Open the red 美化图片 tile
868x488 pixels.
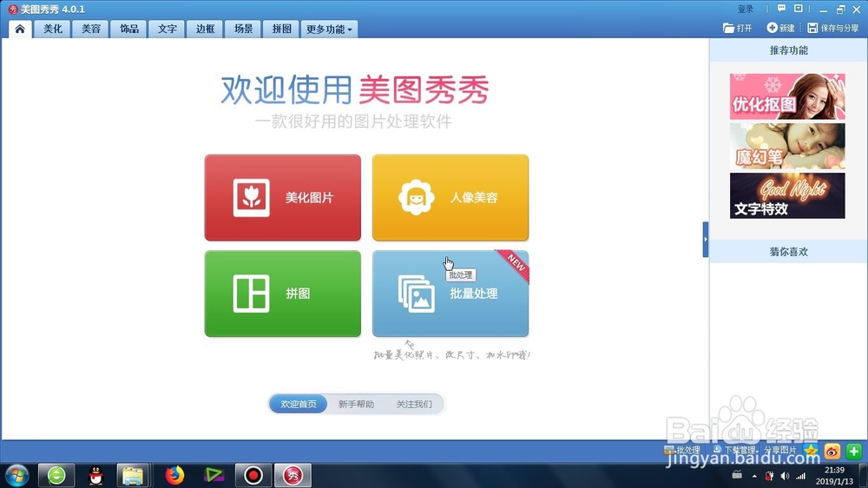[283, 198]
